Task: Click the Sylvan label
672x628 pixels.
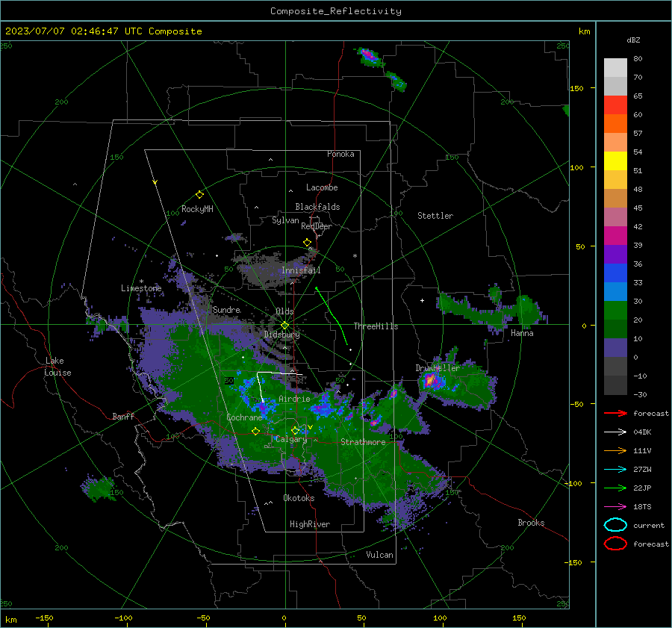Action: point(285,220)
